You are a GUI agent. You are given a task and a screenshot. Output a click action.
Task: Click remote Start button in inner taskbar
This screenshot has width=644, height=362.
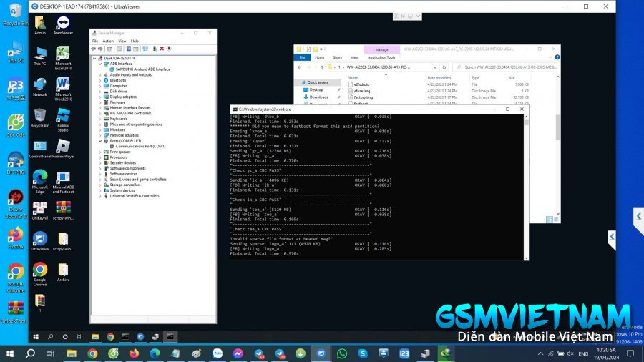point(36,336)
